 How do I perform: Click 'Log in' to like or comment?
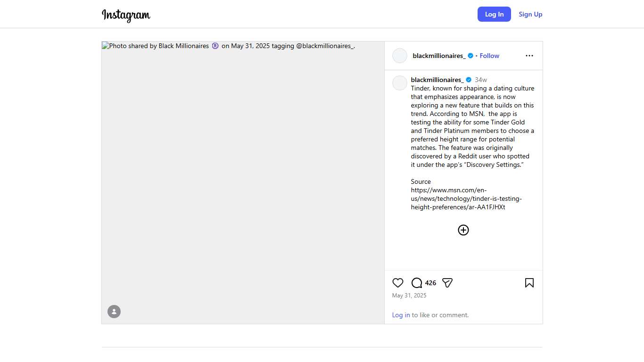[x=401, y=315]
